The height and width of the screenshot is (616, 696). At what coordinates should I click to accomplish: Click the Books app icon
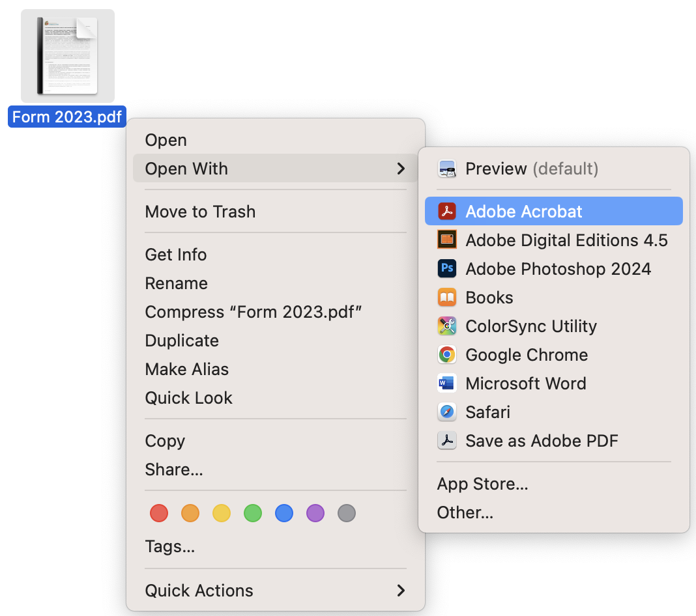(x=446, y=297)
